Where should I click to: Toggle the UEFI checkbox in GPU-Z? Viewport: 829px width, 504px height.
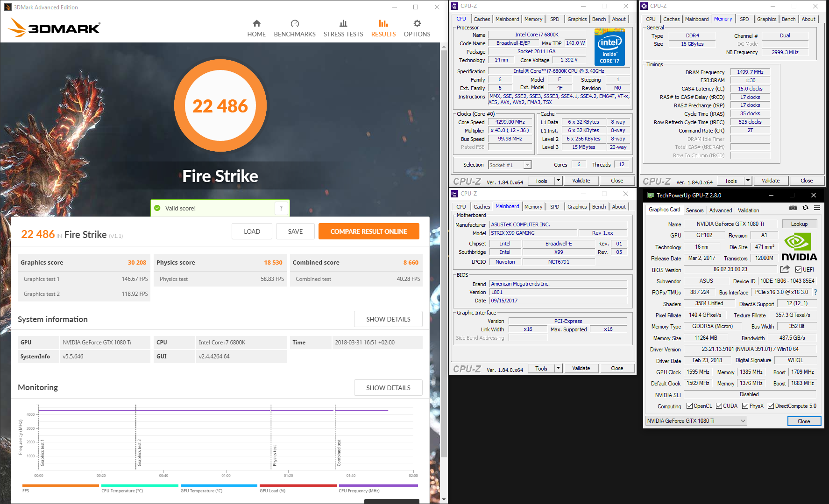pos(799,269)
